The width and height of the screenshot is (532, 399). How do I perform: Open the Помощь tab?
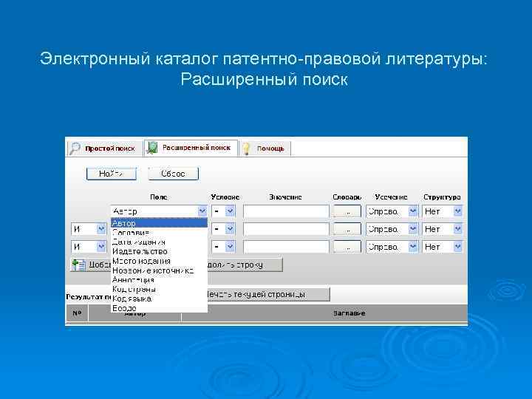265,149
